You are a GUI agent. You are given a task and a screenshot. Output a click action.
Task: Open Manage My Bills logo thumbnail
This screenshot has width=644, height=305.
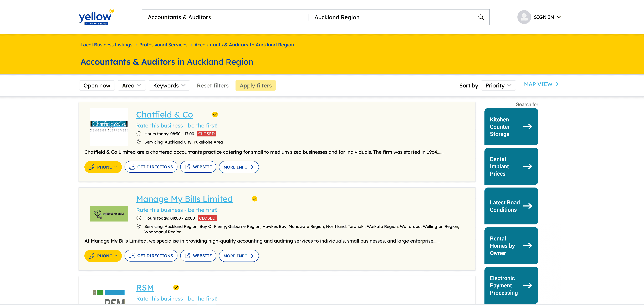109,214
